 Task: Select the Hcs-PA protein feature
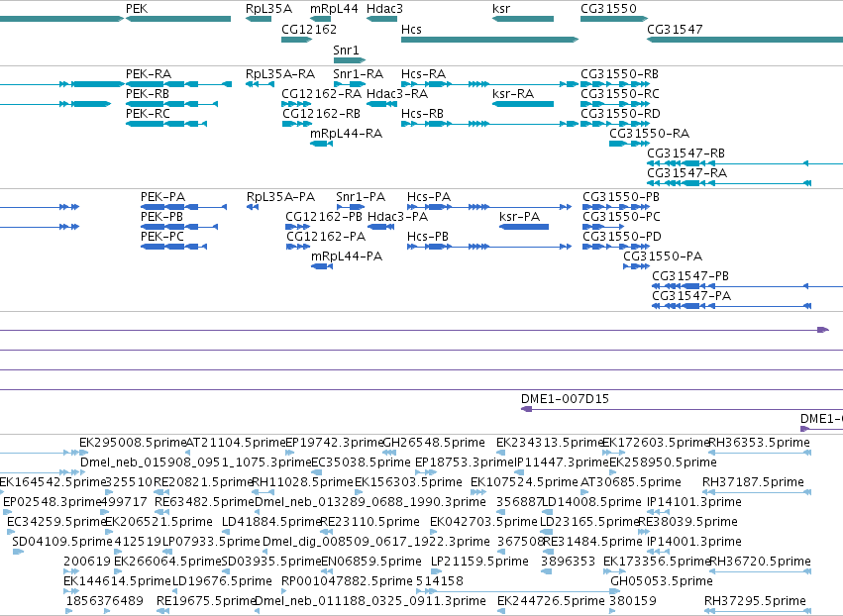pos(489,207)
